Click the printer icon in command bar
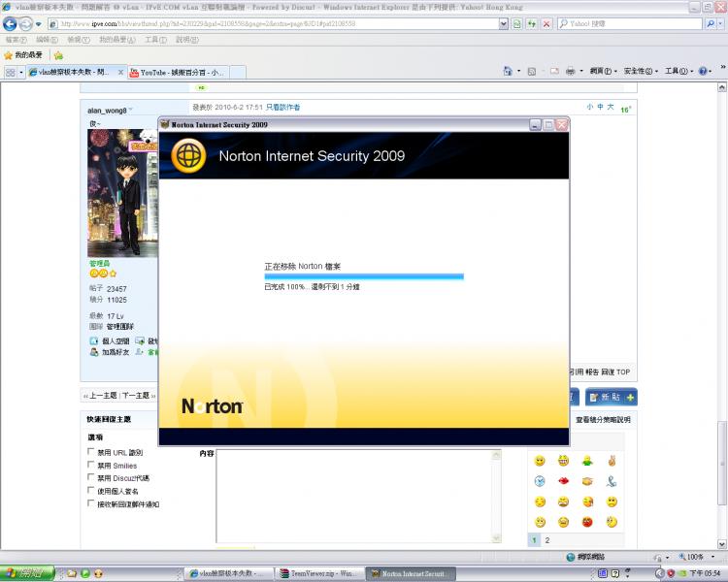This screenshot has height=582, width=728. tap(571, 72)
